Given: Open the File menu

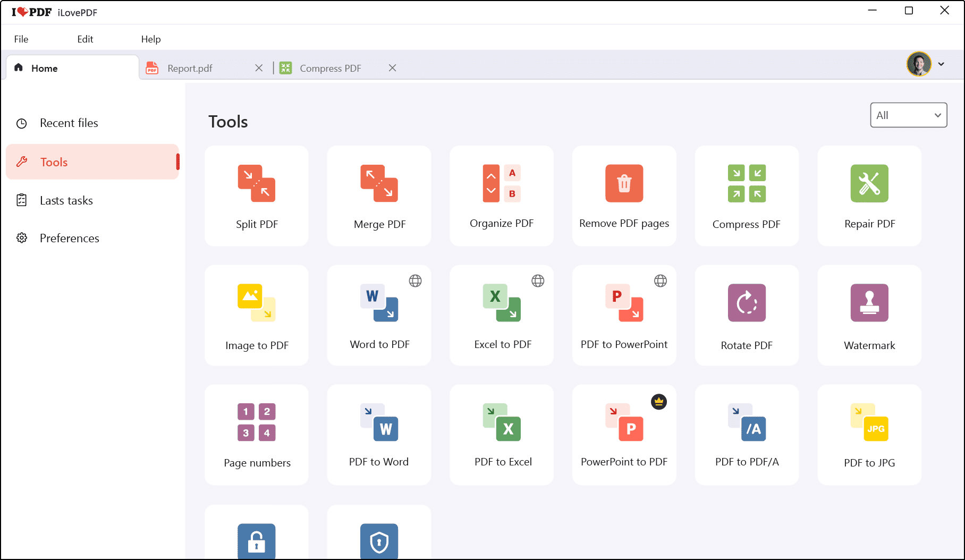Looking at the screenshot, I should tap(21, 39).
